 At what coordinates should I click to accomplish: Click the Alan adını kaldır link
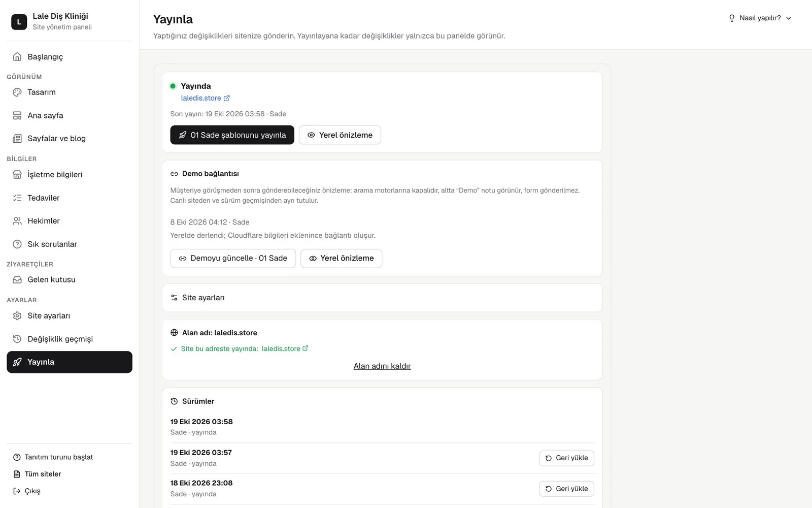(382, 366)
